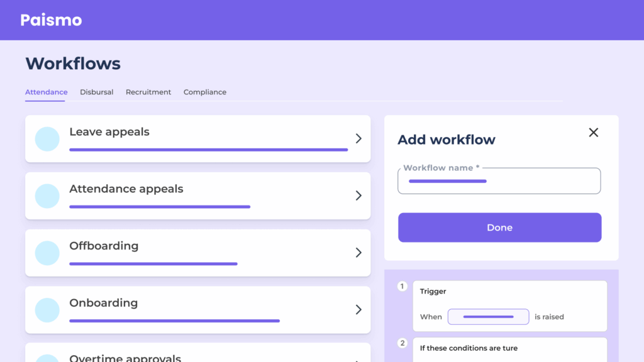Image resolution: width=644 pixels, height=362 pixels.
Task: Click the step 2 number badge
Action: pos(402,343)
